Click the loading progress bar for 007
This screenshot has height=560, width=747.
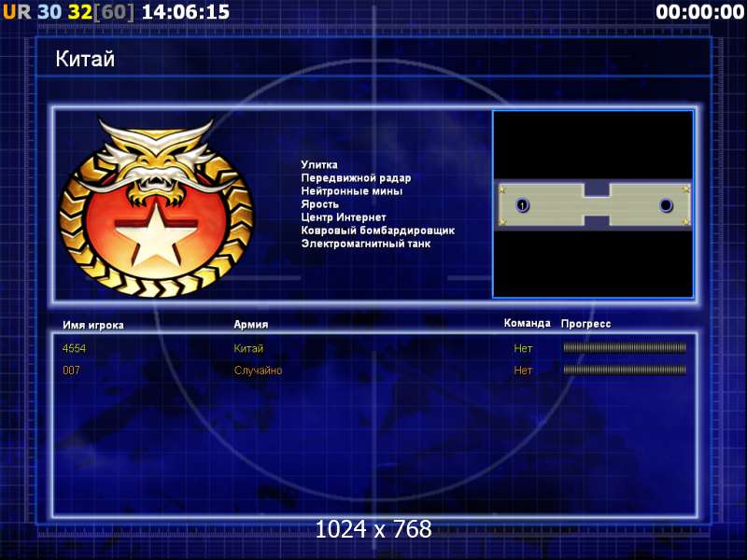[x=625, y=370]
